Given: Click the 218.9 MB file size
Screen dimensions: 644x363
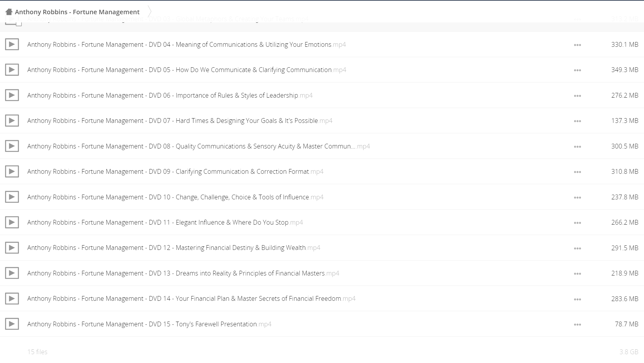Looking at the screenshot, I should click(625, 273).
